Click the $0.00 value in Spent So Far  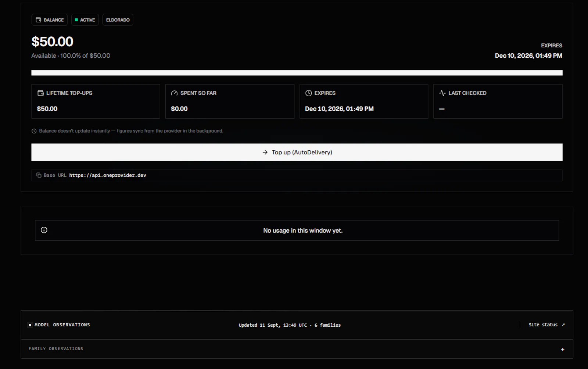(x=179, y=109)
